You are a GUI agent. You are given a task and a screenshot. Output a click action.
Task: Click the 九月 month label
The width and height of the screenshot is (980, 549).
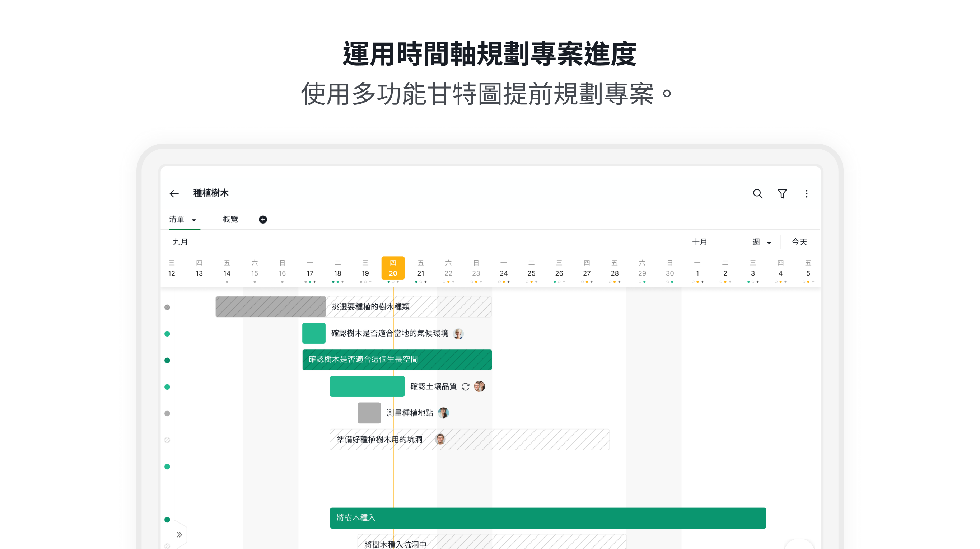180,242
